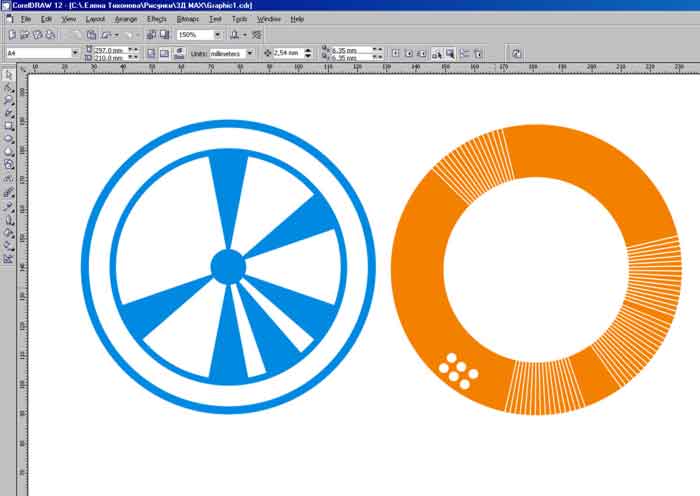Open the Window menu

(269, 19)
